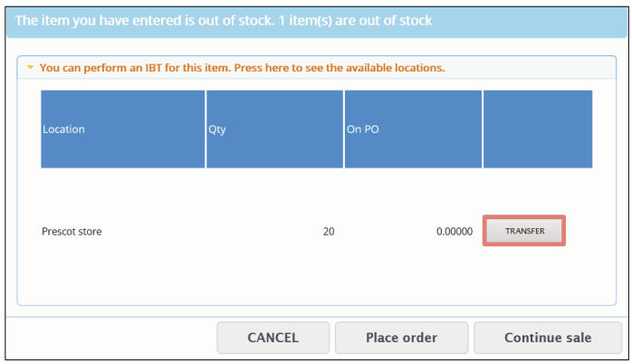The width and height of the screenshot is (632, 364).
Task: Click the blue out of stock banner
Action: point(316,22)
